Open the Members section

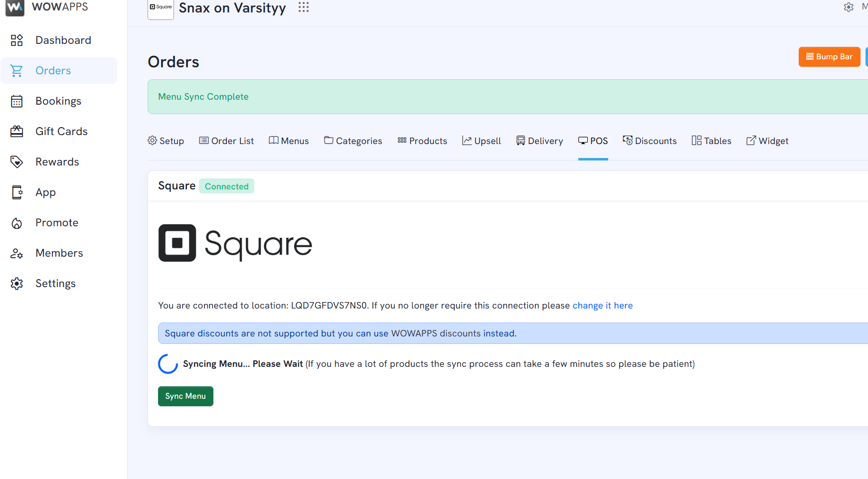[x=59, y=253]
